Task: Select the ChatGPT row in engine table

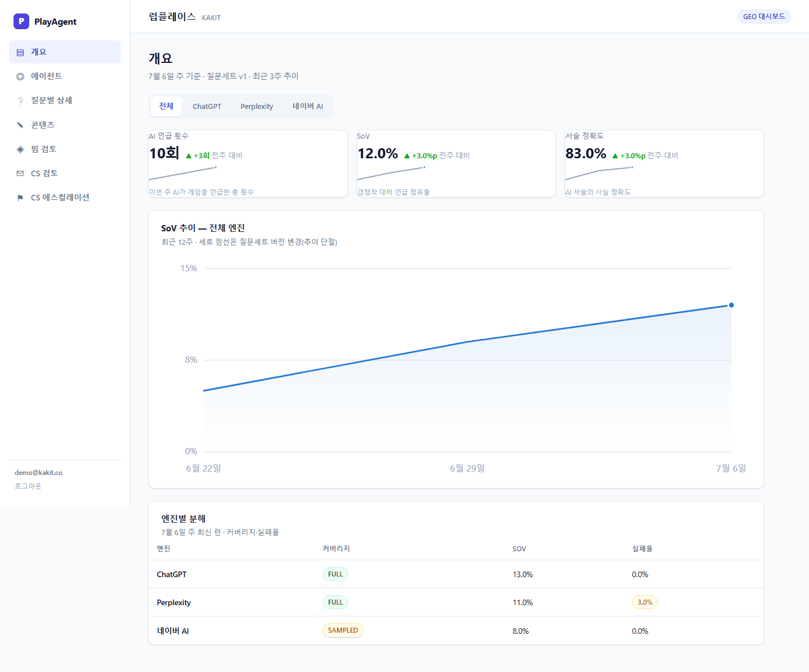Action: coord(456,574)
